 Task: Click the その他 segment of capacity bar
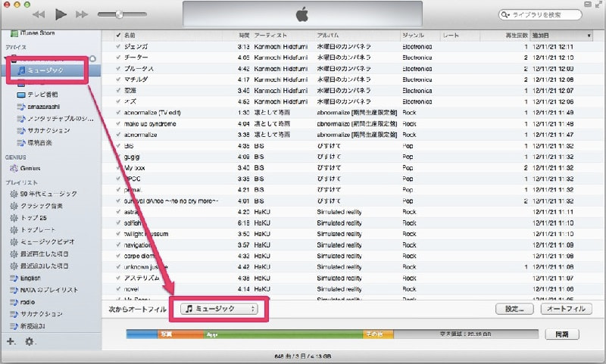[x=378, y=334]
